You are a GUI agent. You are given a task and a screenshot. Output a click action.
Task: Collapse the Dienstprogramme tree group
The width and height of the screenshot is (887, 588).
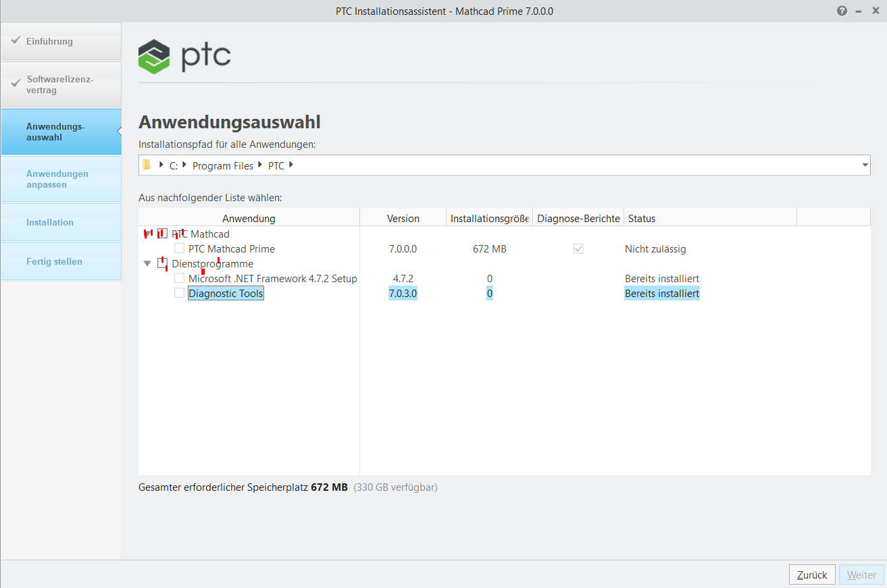tap(147, 264)
